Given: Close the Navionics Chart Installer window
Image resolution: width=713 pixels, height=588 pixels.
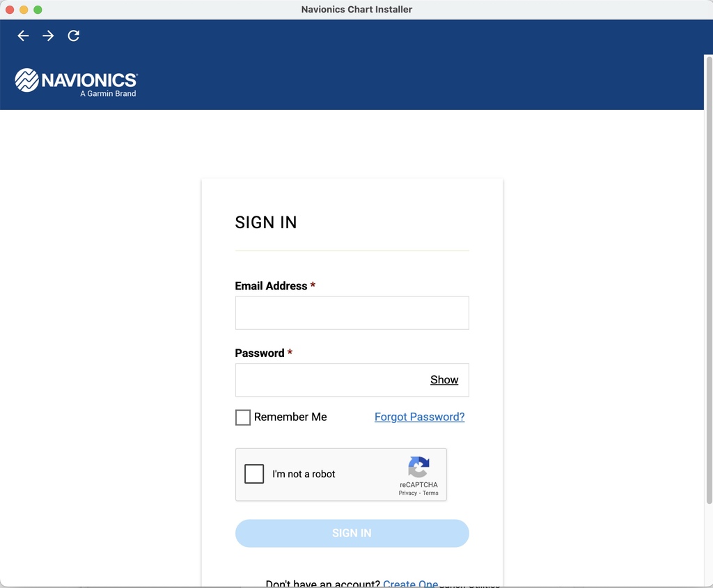Looking at the screenshot, I should click(x=10, y=10).
